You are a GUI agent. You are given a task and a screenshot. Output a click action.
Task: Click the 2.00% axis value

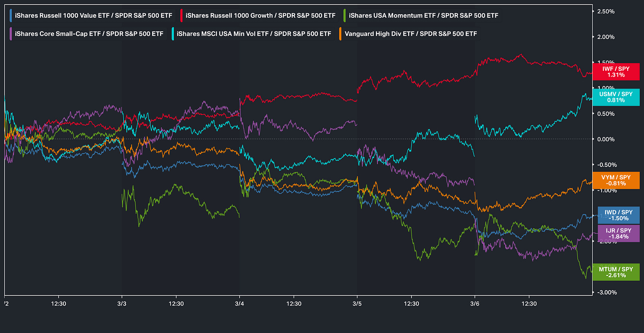[x=606, y=37]
